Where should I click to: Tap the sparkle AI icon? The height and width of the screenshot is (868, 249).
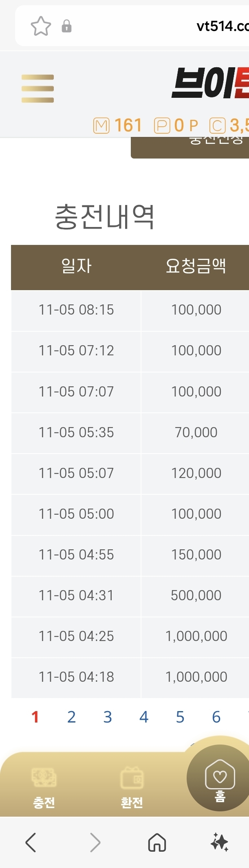219,842
